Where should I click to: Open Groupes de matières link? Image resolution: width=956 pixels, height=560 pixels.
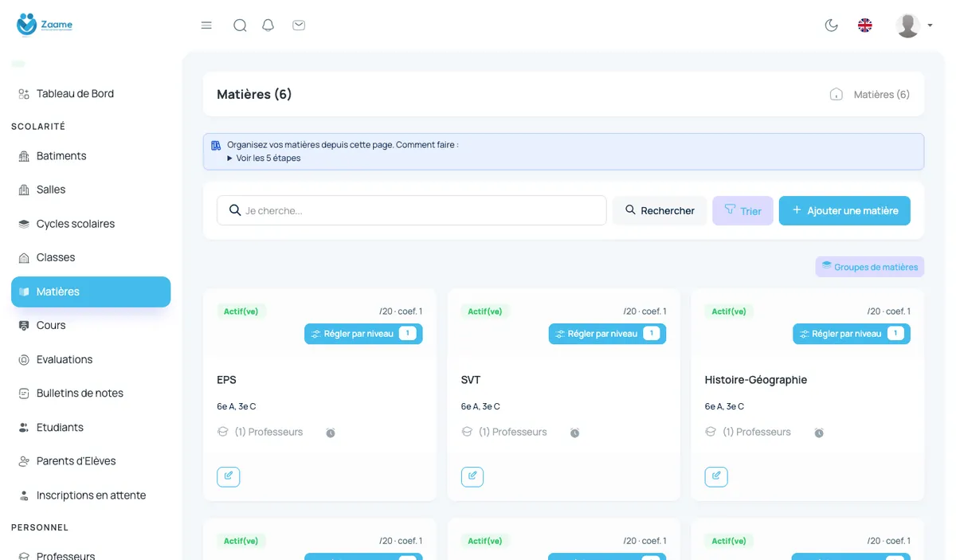tap(870, 267)
